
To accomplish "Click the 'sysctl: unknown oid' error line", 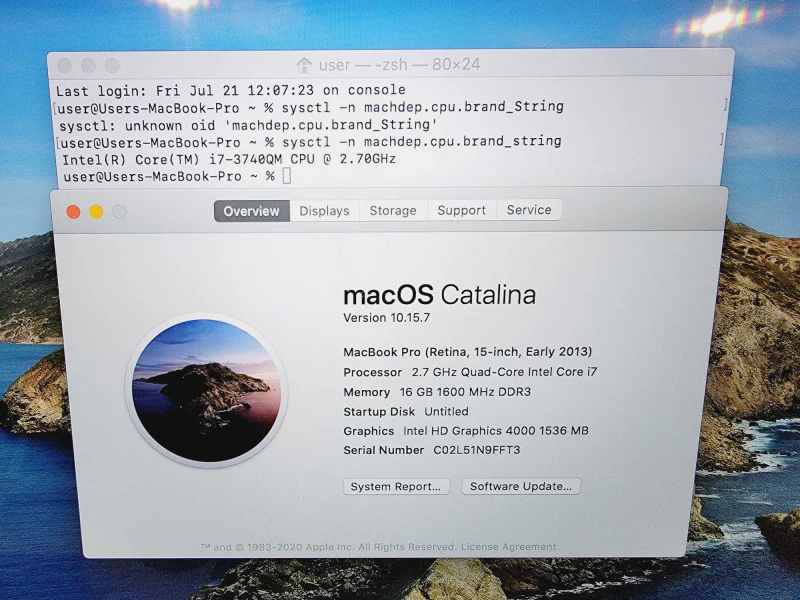I will [x=248, y=125].
